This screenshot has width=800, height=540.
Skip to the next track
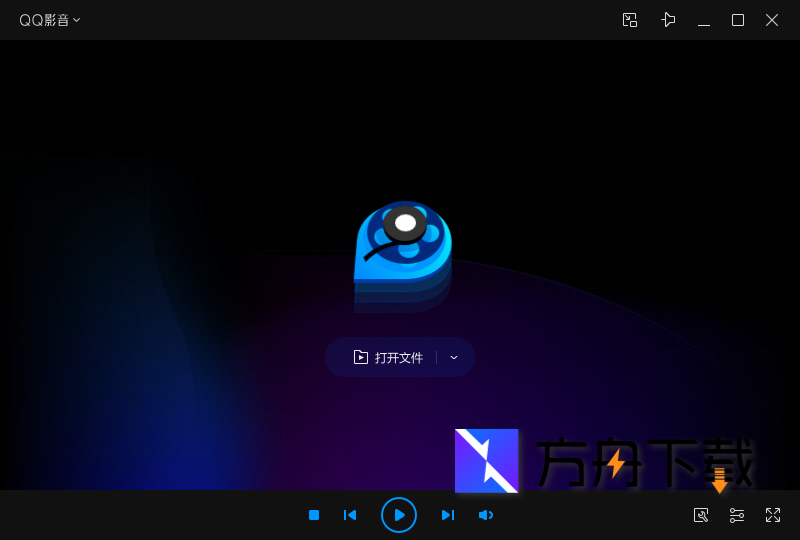(x=448, y=515)
